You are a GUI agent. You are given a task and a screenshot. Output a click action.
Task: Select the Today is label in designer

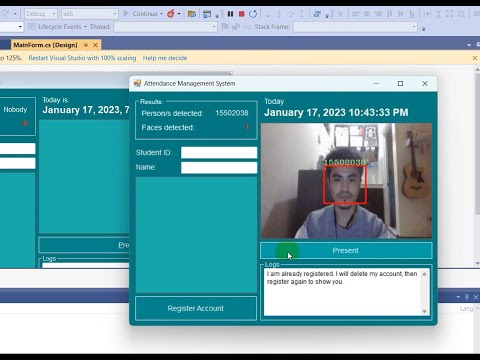[56, 100]
